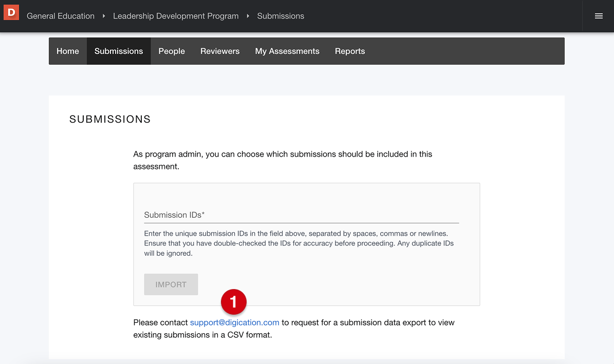Click the Digication logo icon

tap(11, 11)
